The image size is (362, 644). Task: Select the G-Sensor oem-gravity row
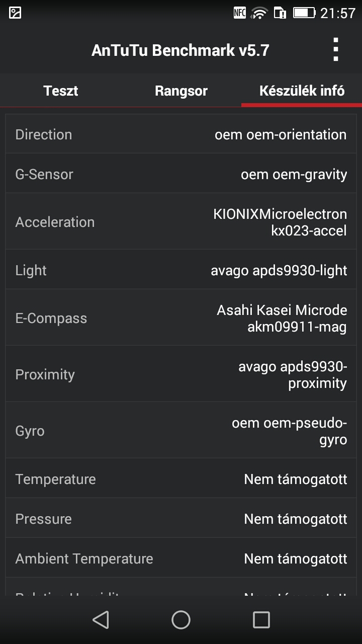(x=181, y=174)
